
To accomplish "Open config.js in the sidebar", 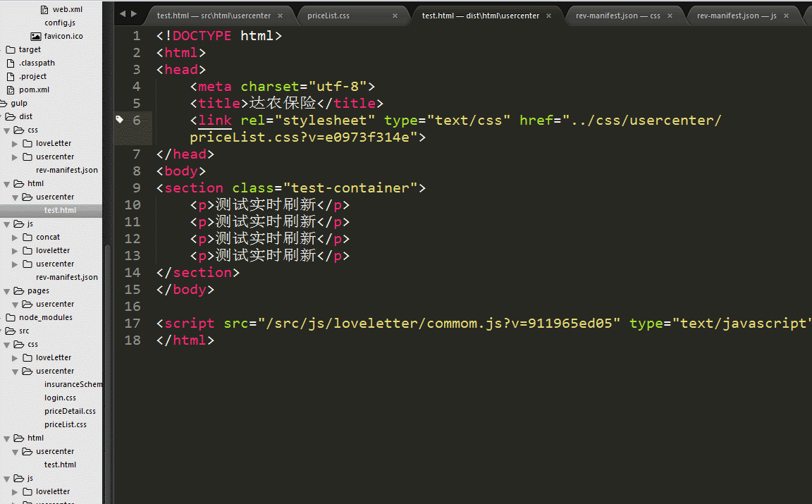I will 60,23.
